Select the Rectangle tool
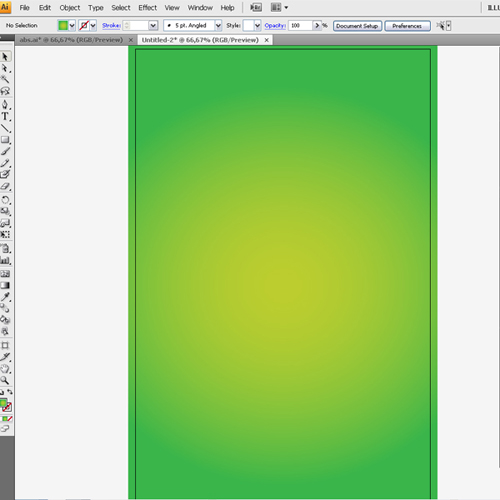The height and width of the screenshot is (500, 500). pyautogui.click(x=5, y=140)
